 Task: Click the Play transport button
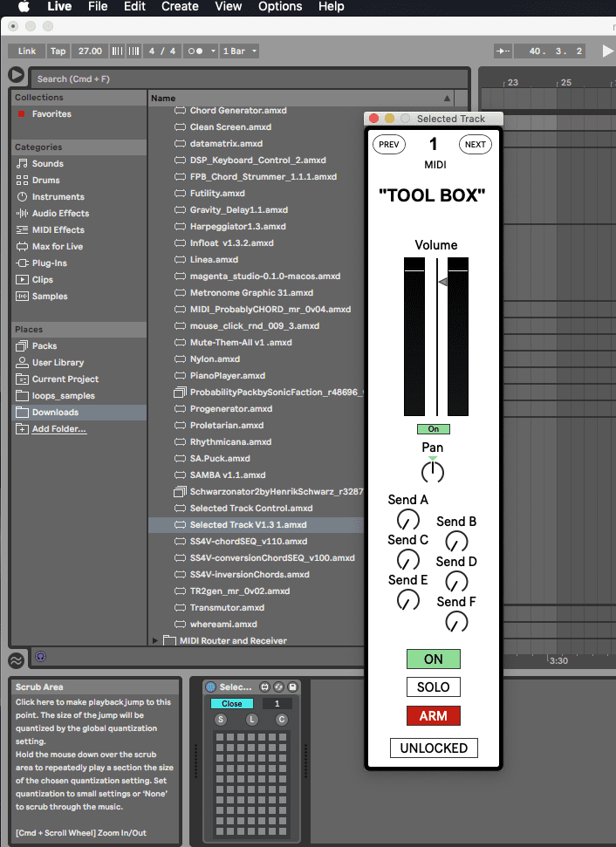coord(608,51)
